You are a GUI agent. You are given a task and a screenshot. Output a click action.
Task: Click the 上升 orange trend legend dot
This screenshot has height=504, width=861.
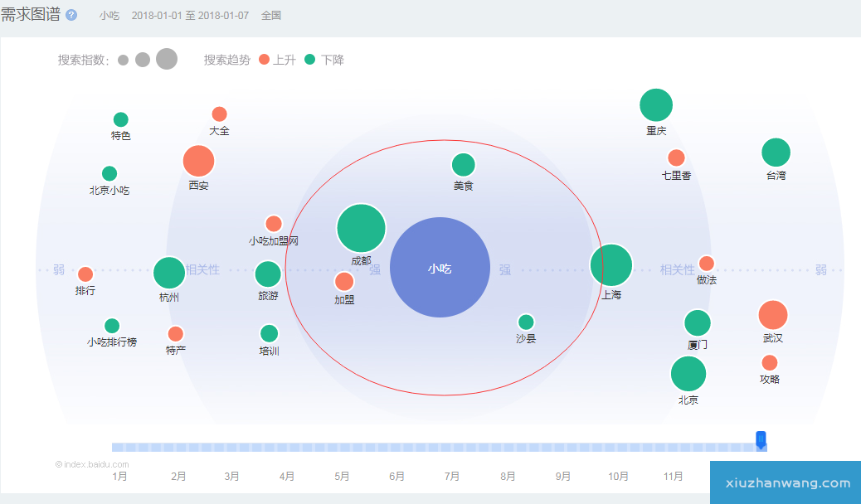265,60
